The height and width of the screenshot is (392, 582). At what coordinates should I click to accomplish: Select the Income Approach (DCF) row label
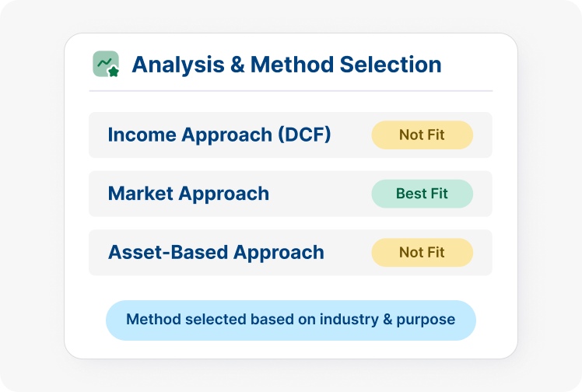219,135
